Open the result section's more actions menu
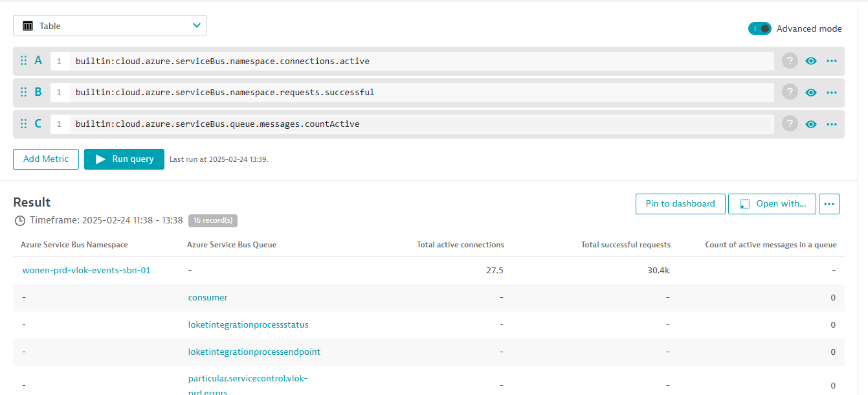Image resolution: width=868 pixels, height=395 pixels. tap(829, 203)
